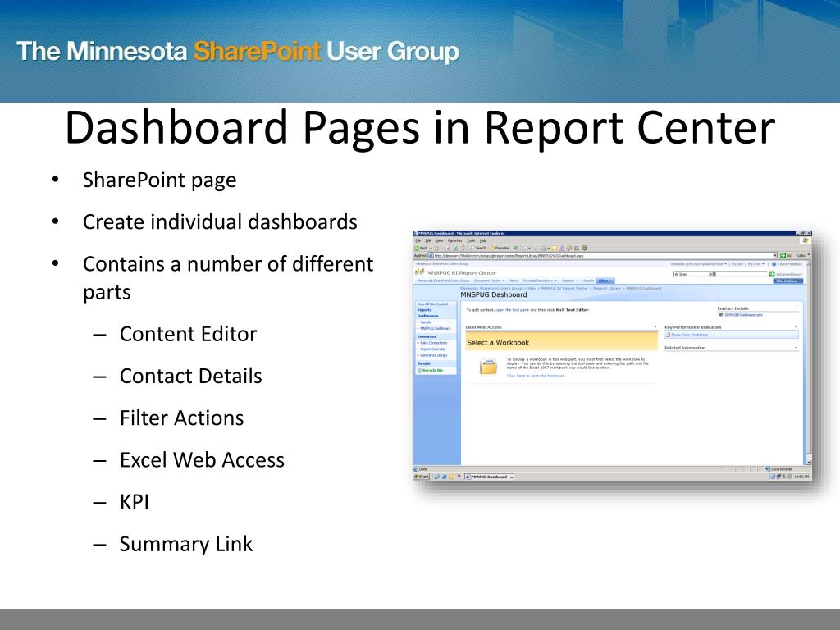The image size is (840, 630).
Task: Click the Back button in browser toolbar
Action: tap(421, 248)
